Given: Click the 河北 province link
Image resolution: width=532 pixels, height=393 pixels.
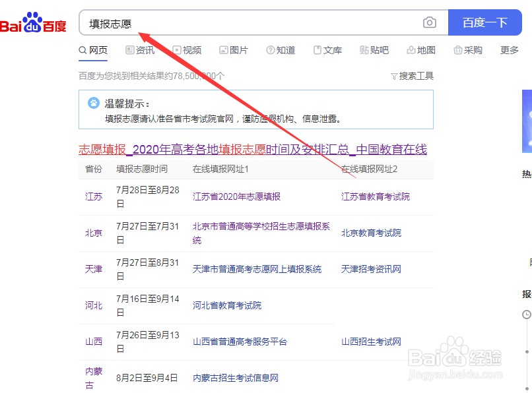Looking at the screenshot, I should pyautogui.click(x=94, y=305).
